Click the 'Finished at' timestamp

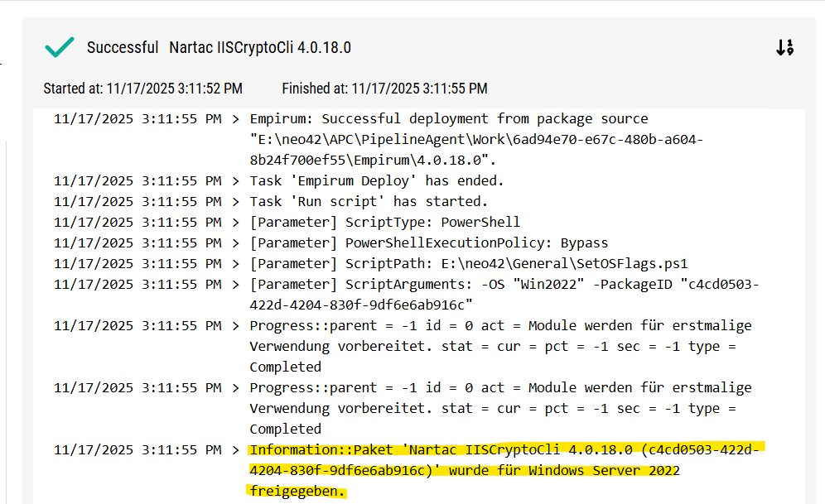point(384,89)
